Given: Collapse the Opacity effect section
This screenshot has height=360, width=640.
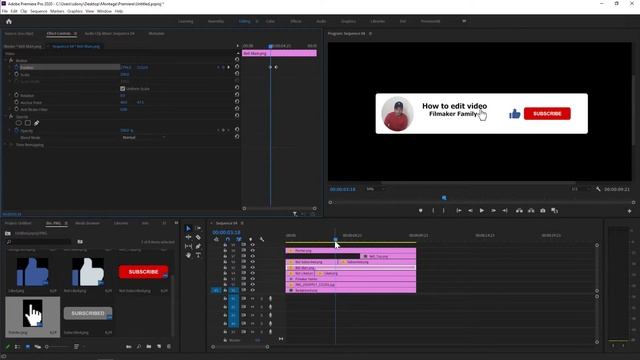Looking at the screenshot, I should click(5, 116).
